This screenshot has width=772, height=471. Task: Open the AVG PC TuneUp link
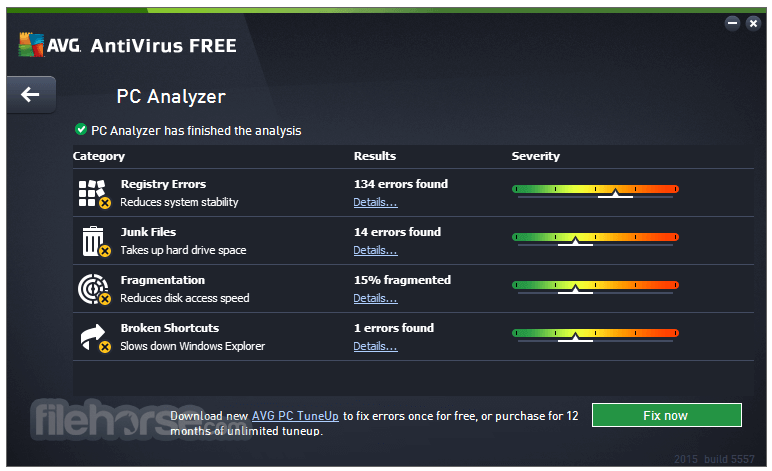pyautogui.click(x=295, y=416)
